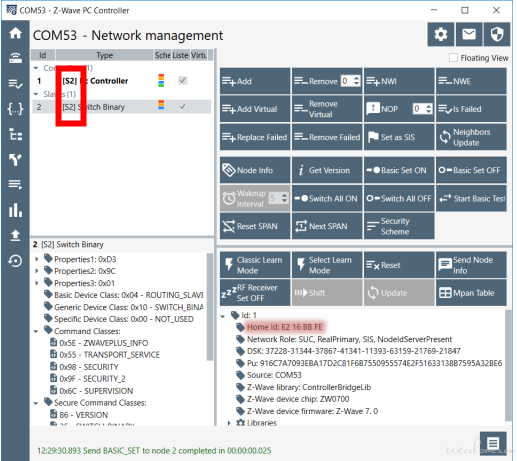This screenshot has width=517, height=461.
Task: Start Basic Test
Action: tap(471, 198)
